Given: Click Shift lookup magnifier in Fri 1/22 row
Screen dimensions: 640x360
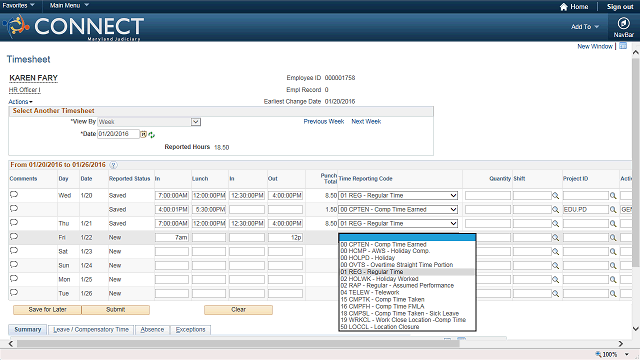Looking at the screenshot, I should pyautogui.click(x=556, y=238).
